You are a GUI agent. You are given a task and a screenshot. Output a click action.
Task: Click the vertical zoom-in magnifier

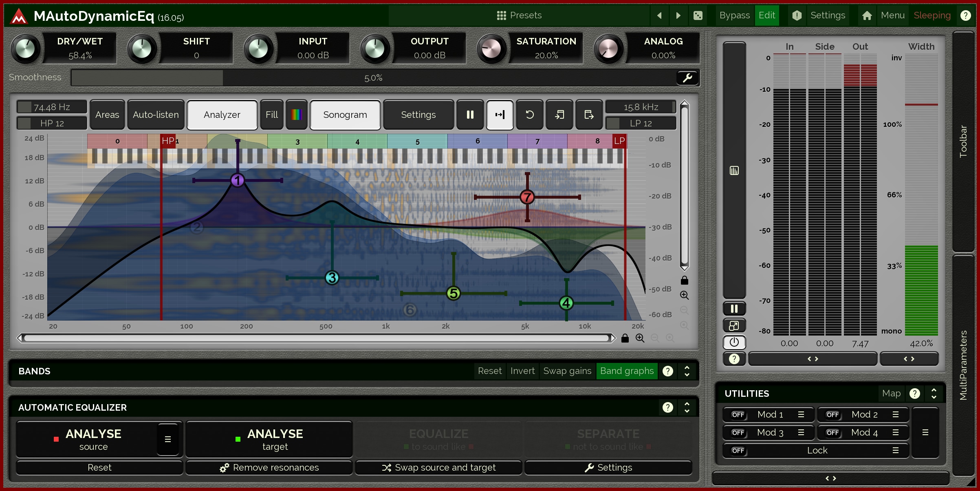click(685, 295)
